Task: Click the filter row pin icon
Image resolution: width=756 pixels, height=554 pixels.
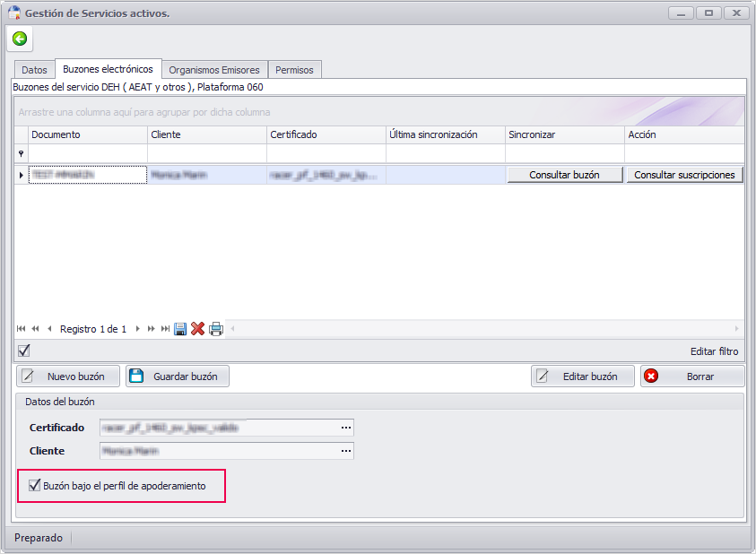Action: (22, 154)
